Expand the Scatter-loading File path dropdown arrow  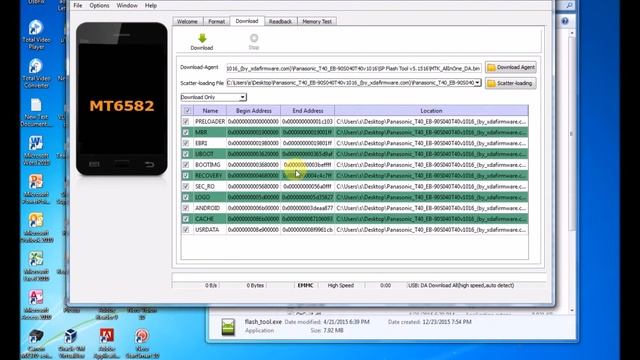click(477, 83)
